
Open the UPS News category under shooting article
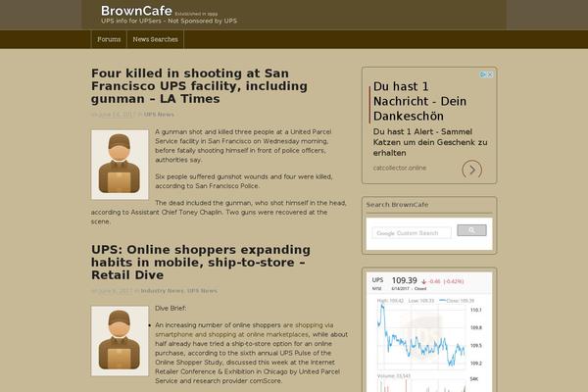point(159,115)
